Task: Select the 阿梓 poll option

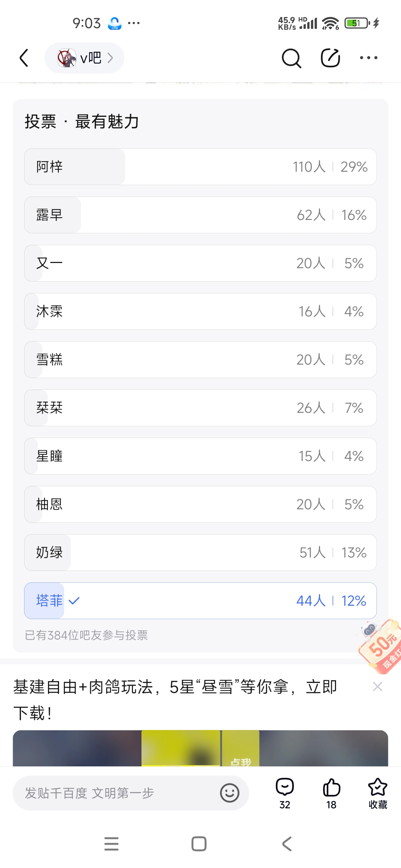Action: click(200, 167)
